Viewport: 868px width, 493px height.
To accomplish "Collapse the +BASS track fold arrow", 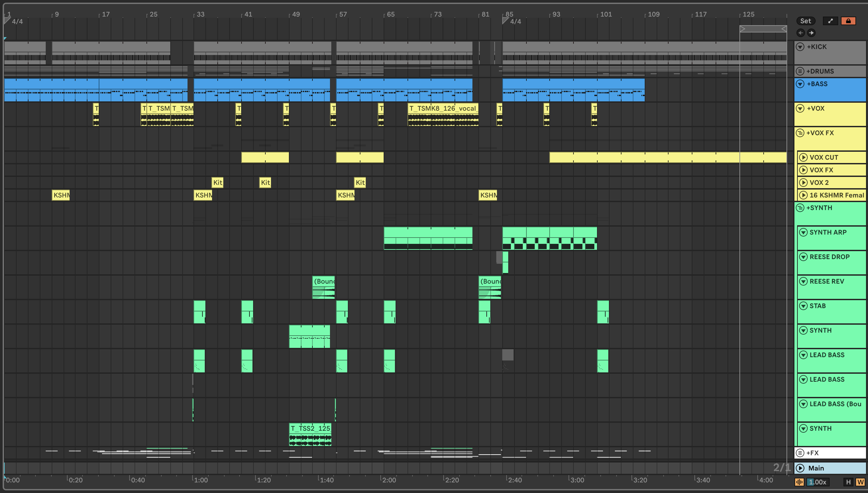I will (800, 84).
